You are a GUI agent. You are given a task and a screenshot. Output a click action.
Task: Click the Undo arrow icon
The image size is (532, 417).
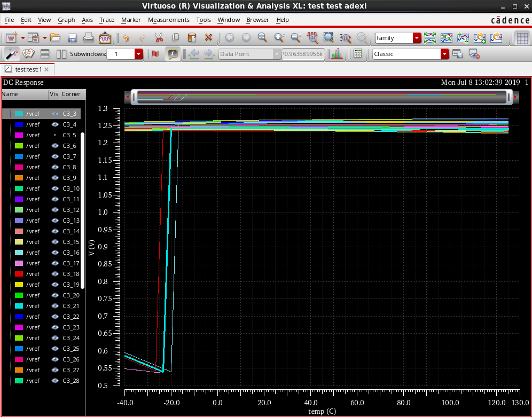tap(126, 38)
